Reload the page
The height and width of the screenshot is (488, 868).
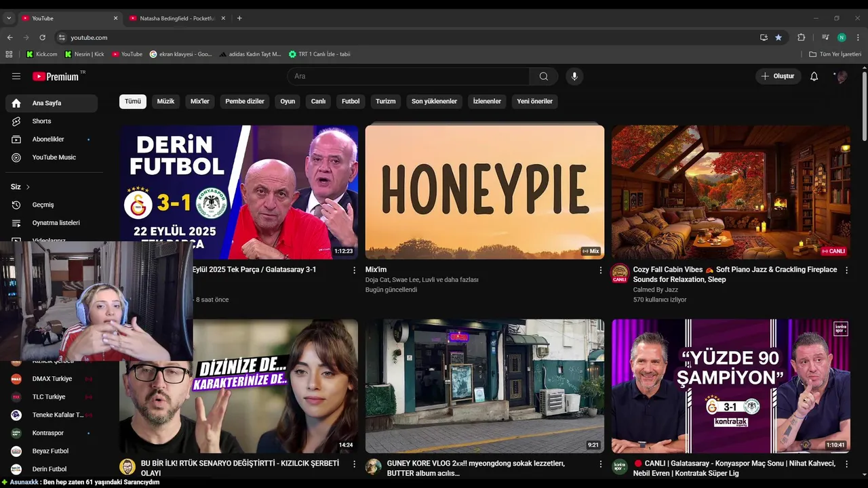(x=42, y=37)
